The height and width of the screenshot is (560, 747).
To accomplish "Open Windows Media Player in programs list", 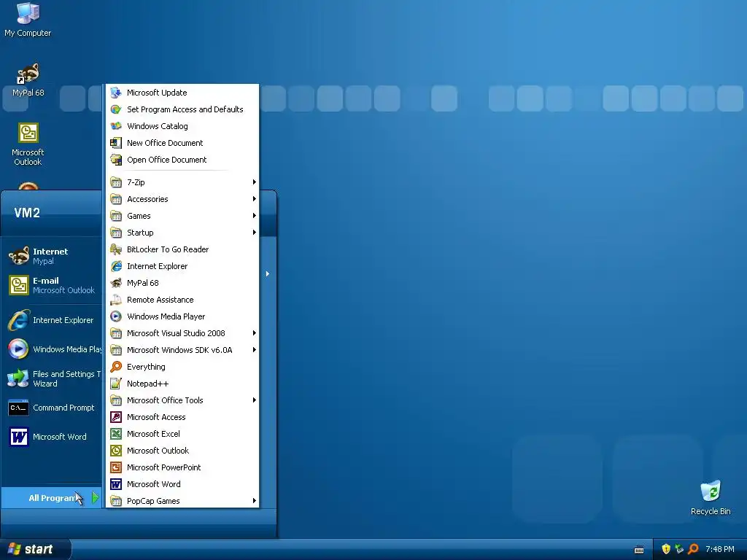I will [x=182, y=316].
